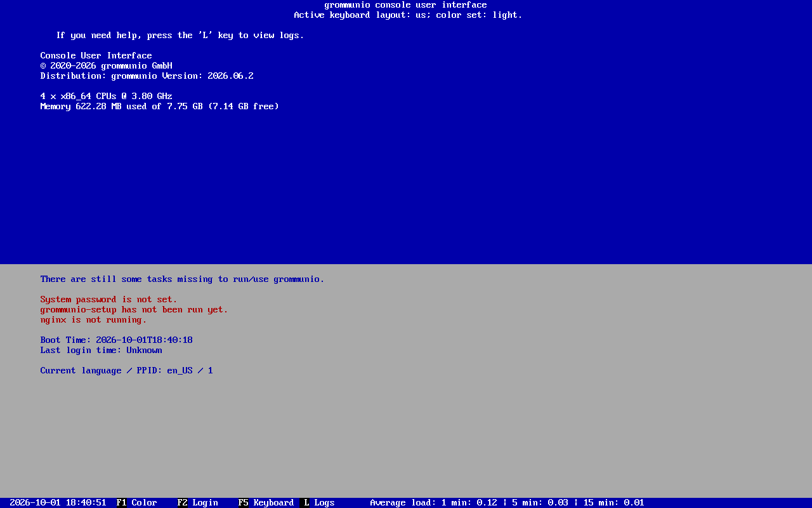
Task: Click the 15 min average load value
Action: 634,503
